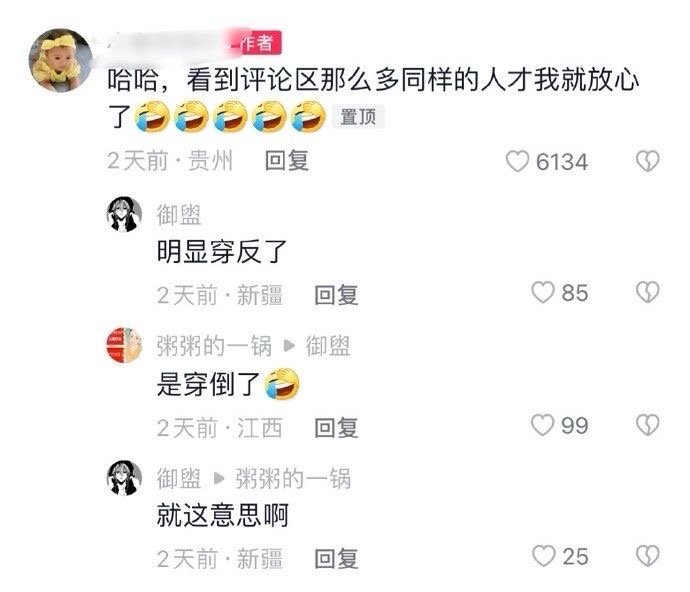Viewport: 690px width, 592px height.
Task: Open 粥粥的一锅 username above "是穿倒了"
Action: [x=214, y=346]
